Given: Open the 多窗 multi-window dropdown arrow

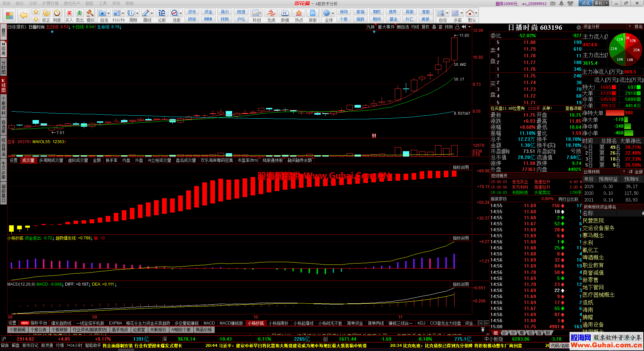Looking at the screenshot, I should point(462,13).
